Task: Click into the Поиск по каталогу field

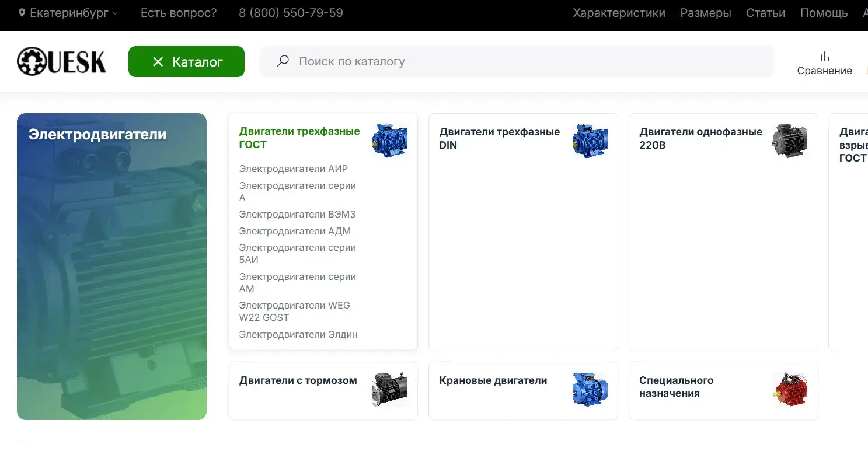Action: [x=525, y=61]
